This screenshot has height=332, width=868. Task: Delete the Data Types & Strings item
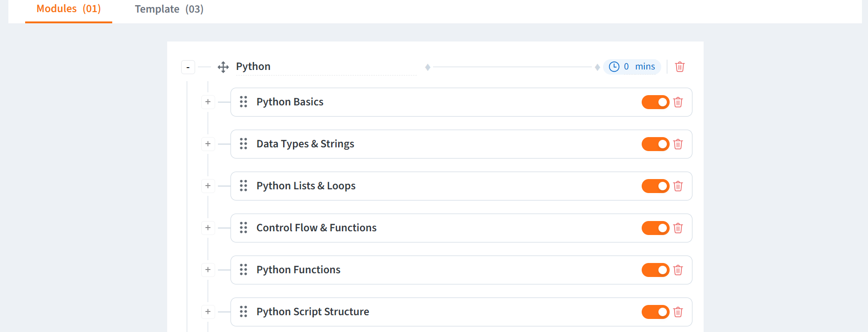678,144
